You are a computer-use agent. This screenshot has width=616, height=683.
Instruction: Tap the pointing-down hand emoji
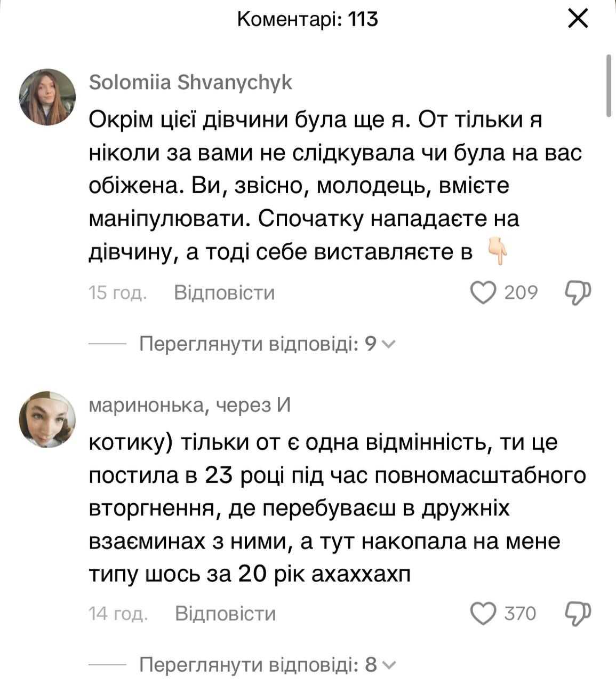click(497, 253)
